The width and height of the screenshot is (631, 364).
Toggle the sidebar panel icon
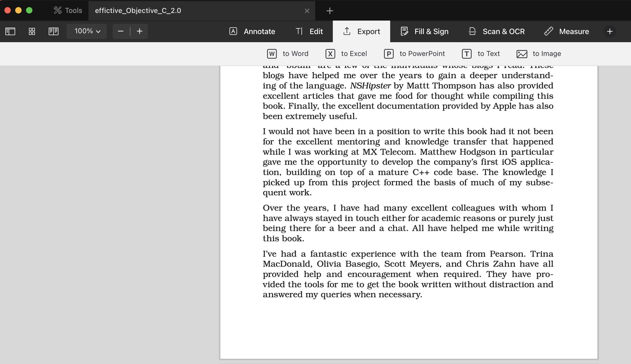[x=10, y=31]
